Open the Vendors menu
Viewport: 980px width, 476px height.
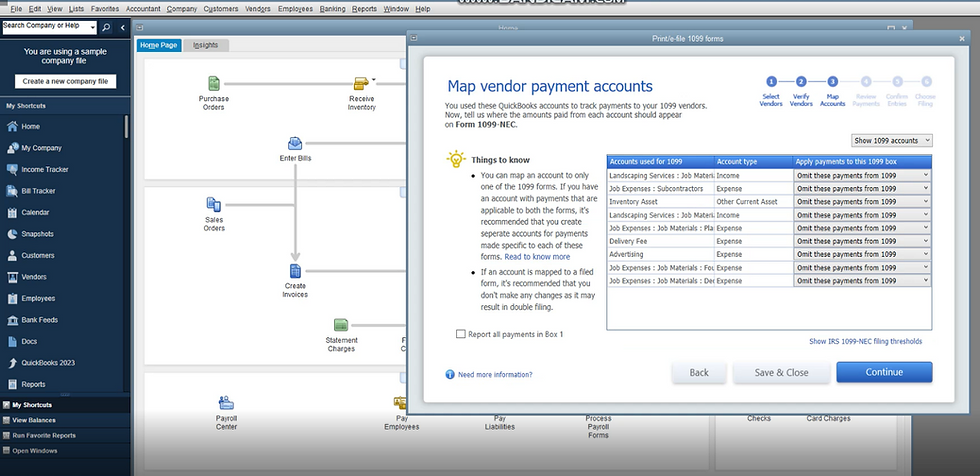pyautogui.click(x=258, y=9)
